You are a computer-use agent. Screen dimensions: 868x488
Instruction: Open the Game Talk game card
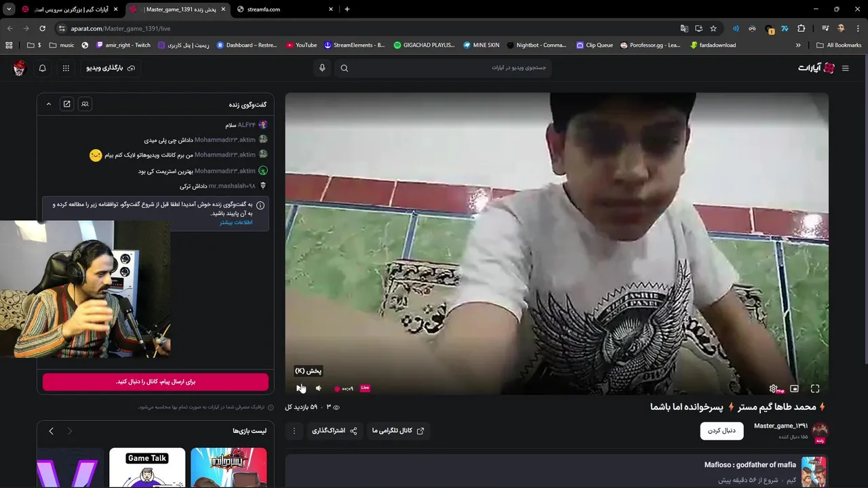click(147, 468)
